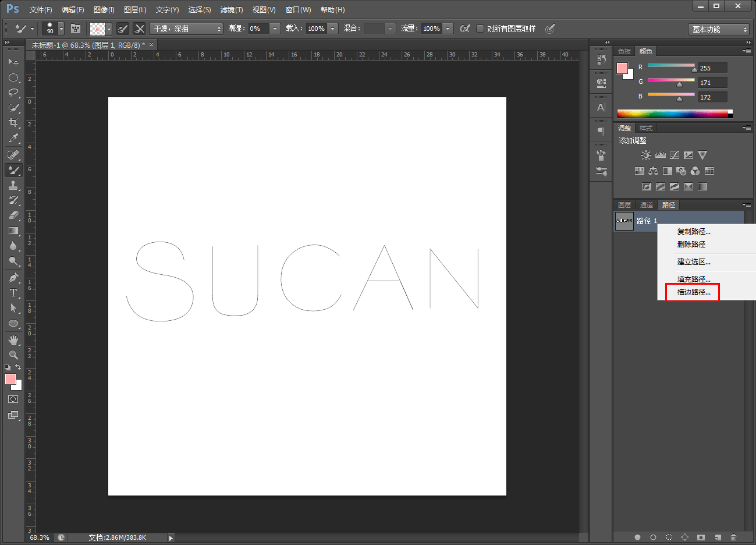Image resolution: width=756 pixels, height=545 pixels.
Task: Open the 图层(L) menu
Action: click(x=135, y=10)
